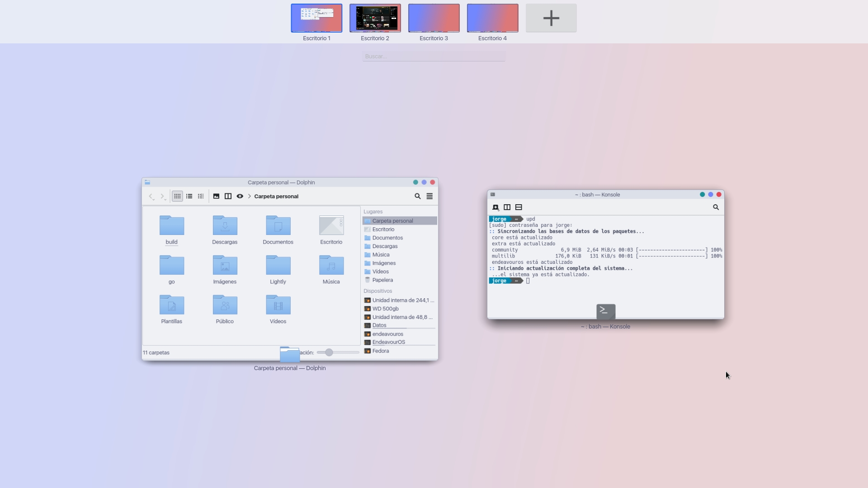Switch to Escritorio 2

tap(375, 18)
